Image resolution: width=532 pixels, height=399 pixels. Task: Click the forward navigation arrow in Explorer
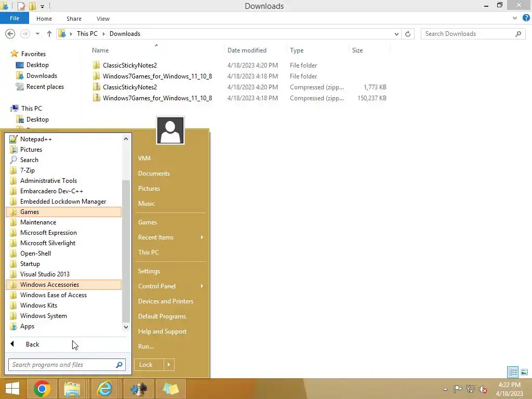tap(25, 34)
